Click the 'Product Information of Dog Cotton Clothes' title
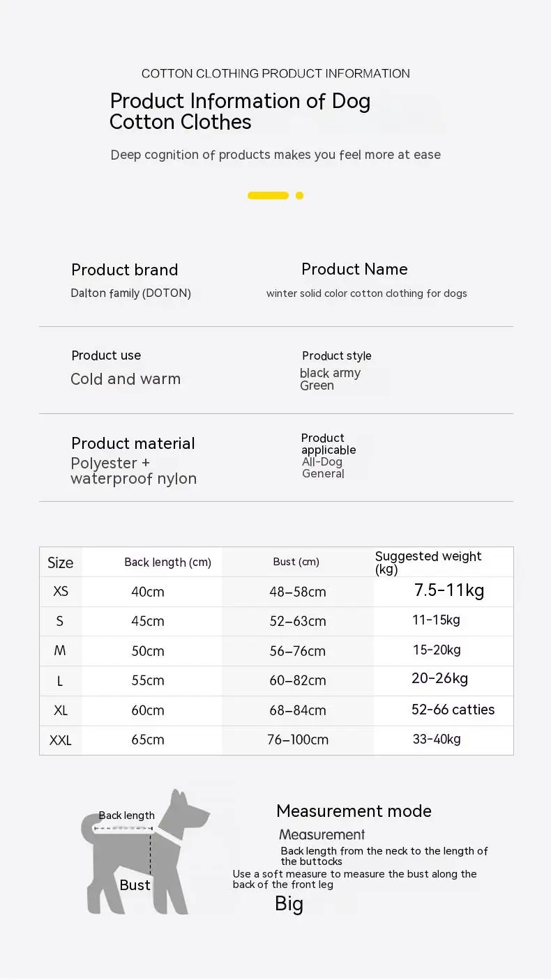 pyautogui.click(x=240, y=112)
